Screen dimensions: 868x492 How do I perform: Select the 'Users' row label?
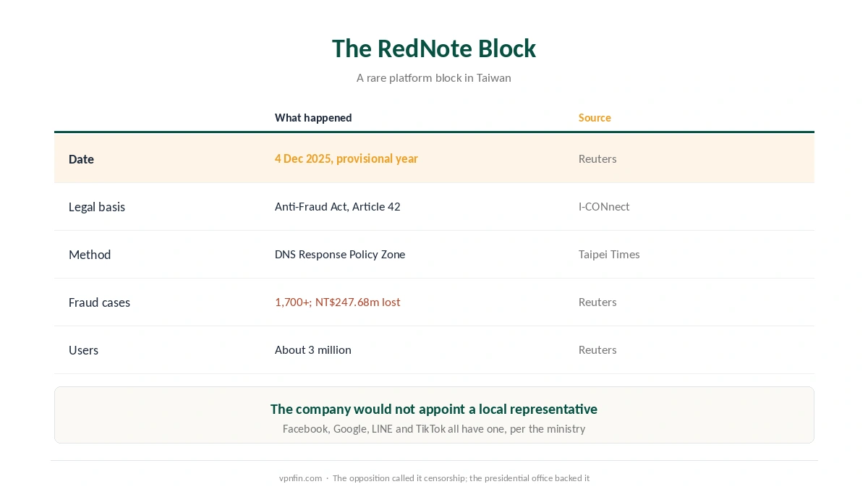point(83,350)
